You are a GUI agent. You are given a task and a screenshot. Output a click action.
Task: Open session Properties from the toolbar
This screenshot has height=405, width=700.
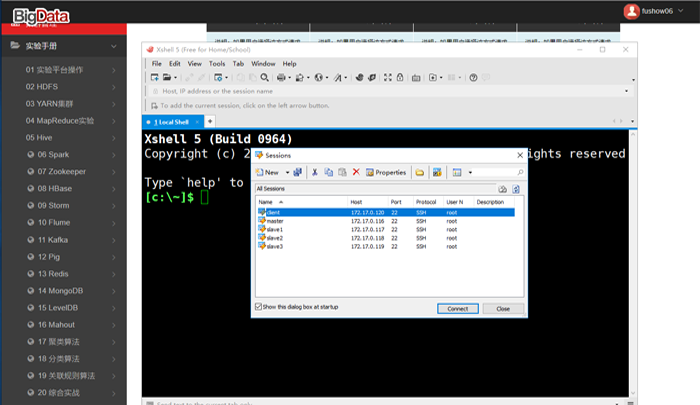386,172
